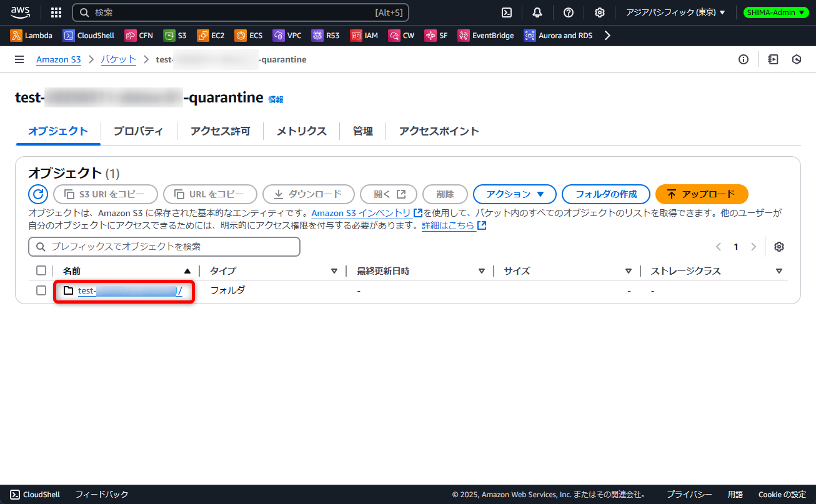Switch to アクセス許可 tab
Image resolution: width=816 pixels, height=504 pixels.
220,131
